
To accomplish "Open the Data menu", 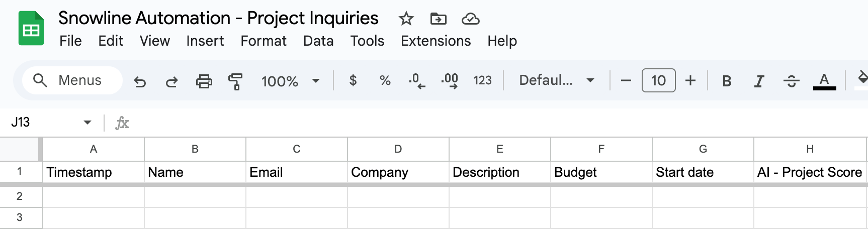I will (318, 41).
